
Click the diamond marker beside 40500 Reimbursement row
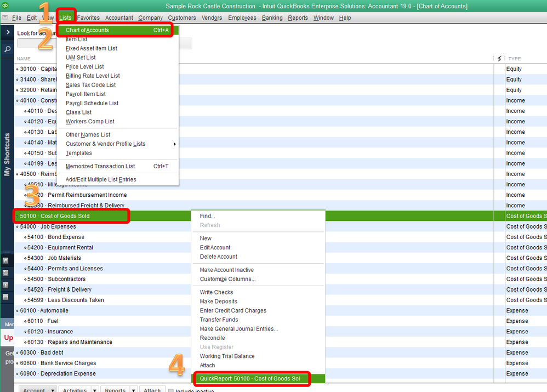[17, 174]
